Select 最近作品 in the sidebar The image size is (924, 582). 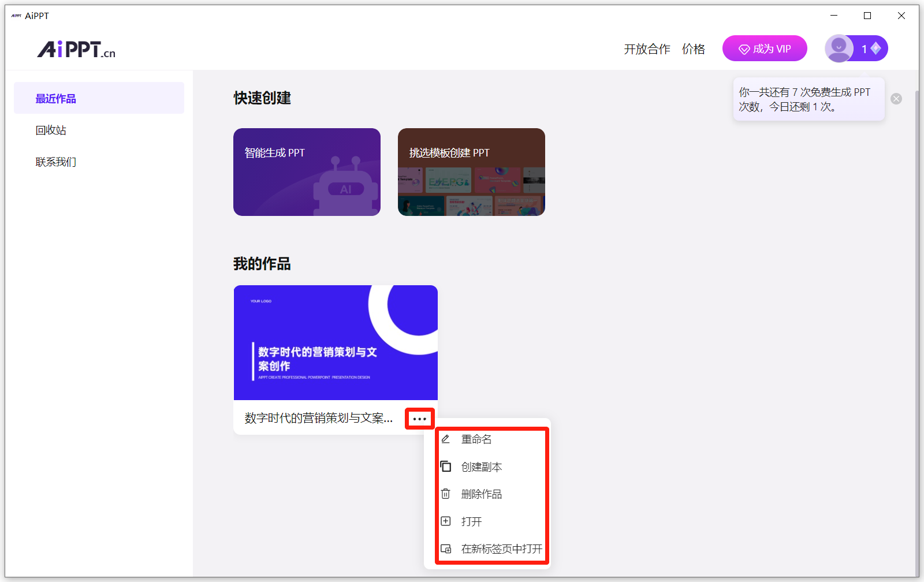[99, 98]
